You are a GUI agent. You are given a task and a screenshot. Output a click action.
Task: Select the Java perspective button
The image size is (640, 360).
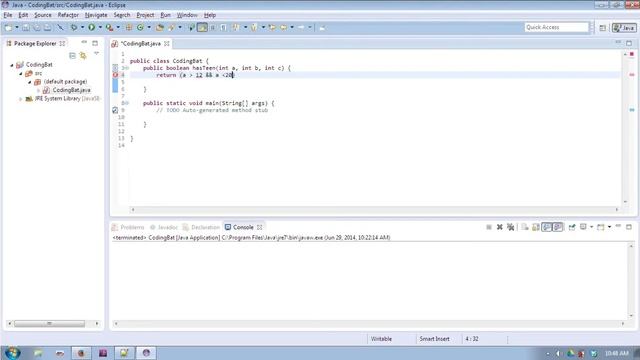[624, 28]
